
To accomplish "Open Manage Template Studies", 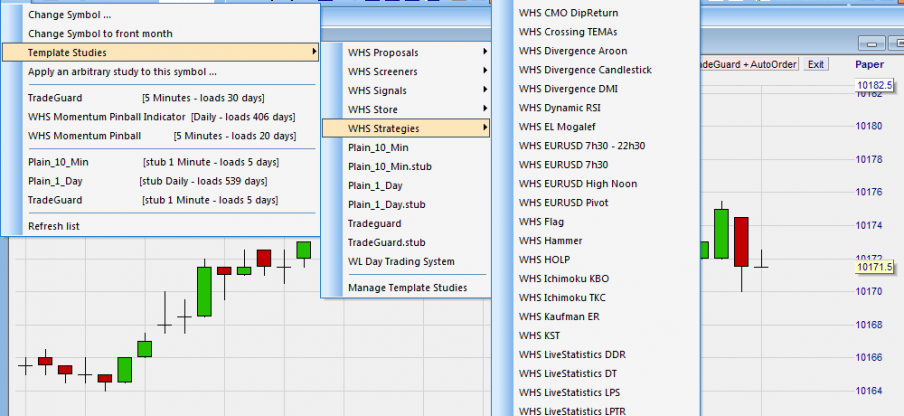I will [405, 288].
